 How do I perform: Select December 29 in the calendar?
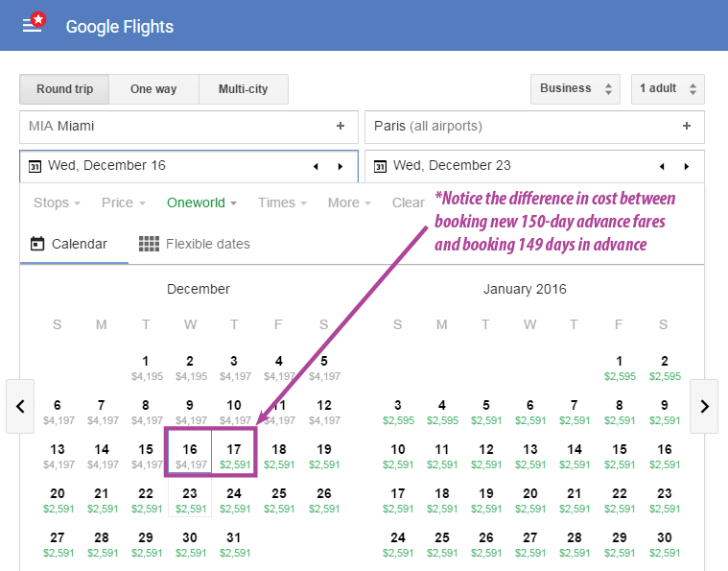146,544
